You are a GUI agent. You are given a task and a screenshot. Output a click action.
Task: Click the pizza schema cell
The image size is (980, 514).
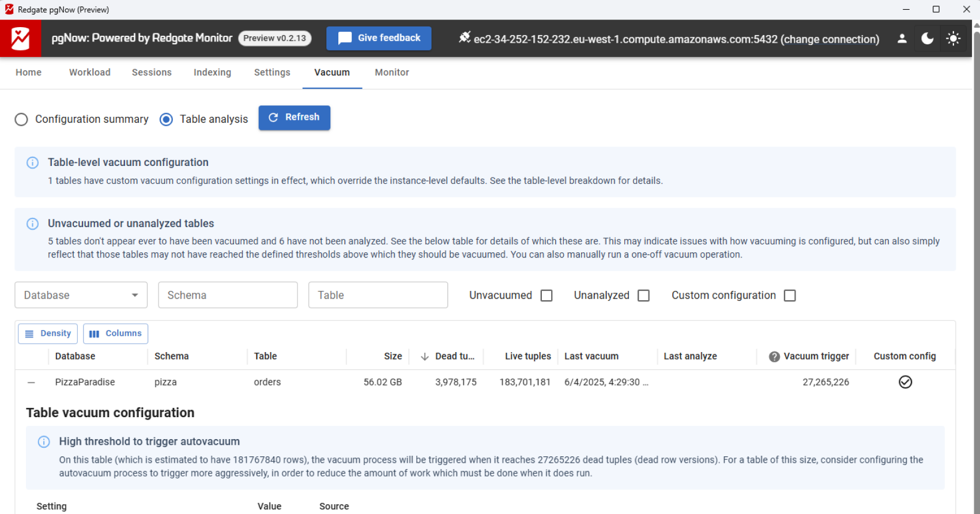coord(165,383)
